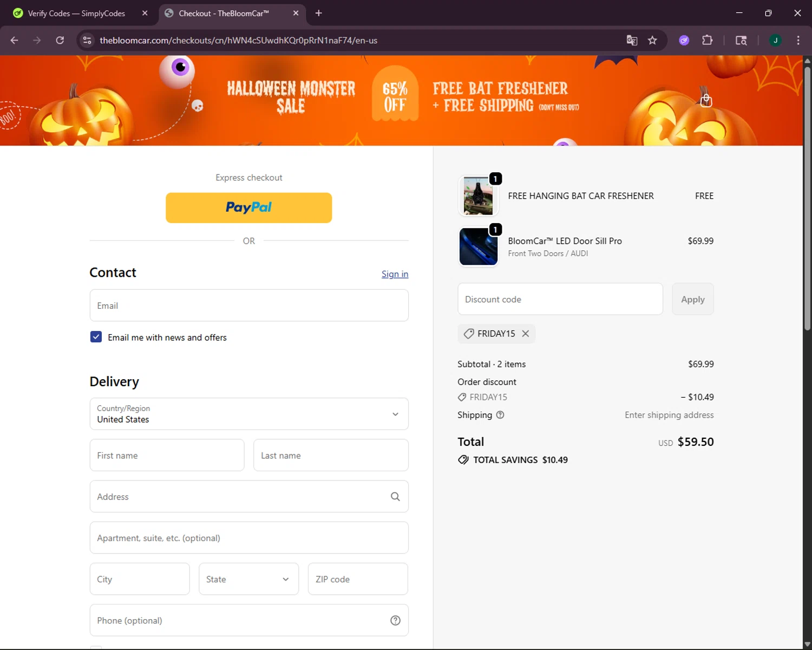Click the Express checkout label
Screen dimensions: 812x650
point(249,178)
